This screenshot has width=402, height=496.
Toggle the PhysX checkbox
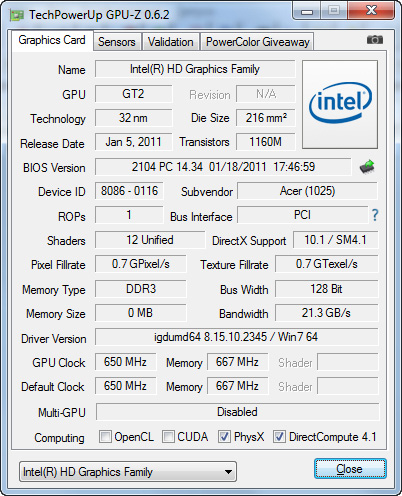pos(224,436)
